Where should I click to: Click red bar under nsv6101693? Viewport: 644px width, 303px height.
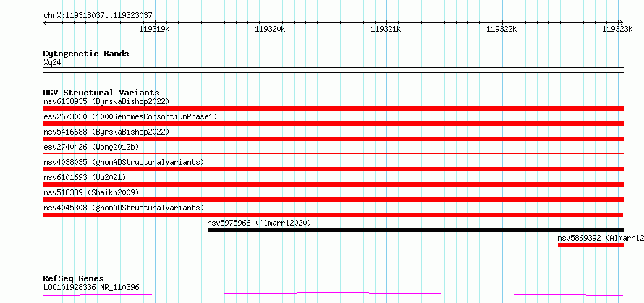pos(333,184)
